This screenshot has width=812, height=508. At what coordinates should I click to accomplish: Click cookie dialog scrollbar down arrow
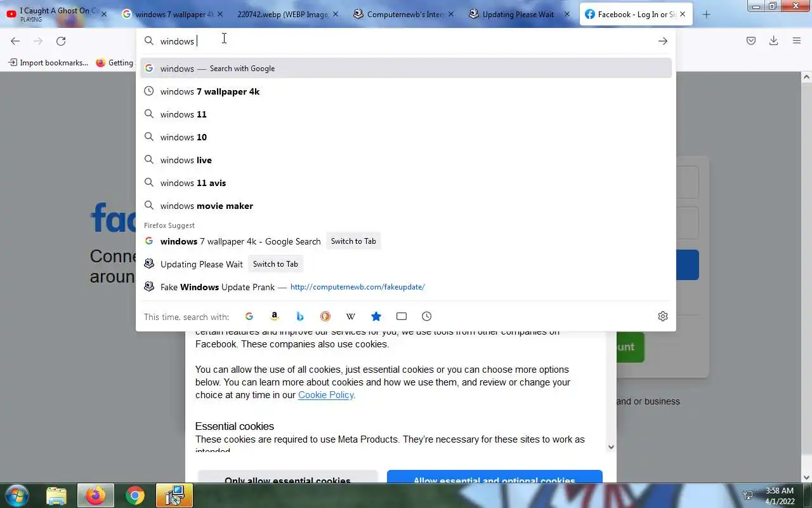pos(611,447)
